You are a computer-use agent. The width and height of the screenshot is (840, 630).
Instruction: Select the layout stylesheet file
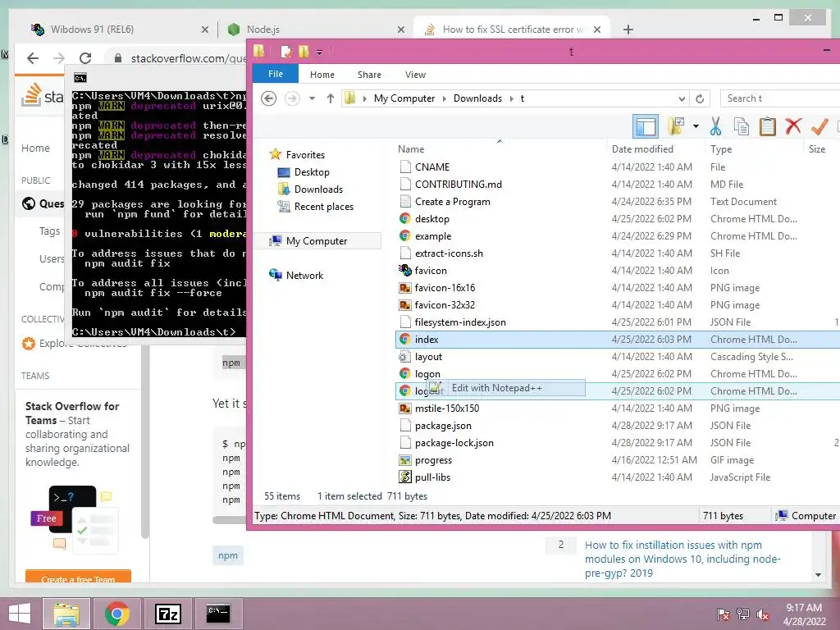428,357
